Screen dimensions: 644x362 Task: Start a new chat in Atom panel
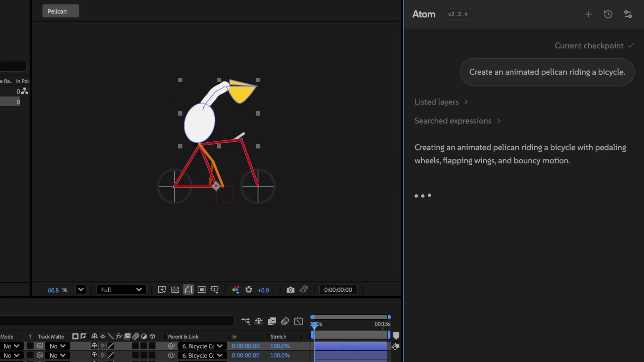[x=588, y=14]
